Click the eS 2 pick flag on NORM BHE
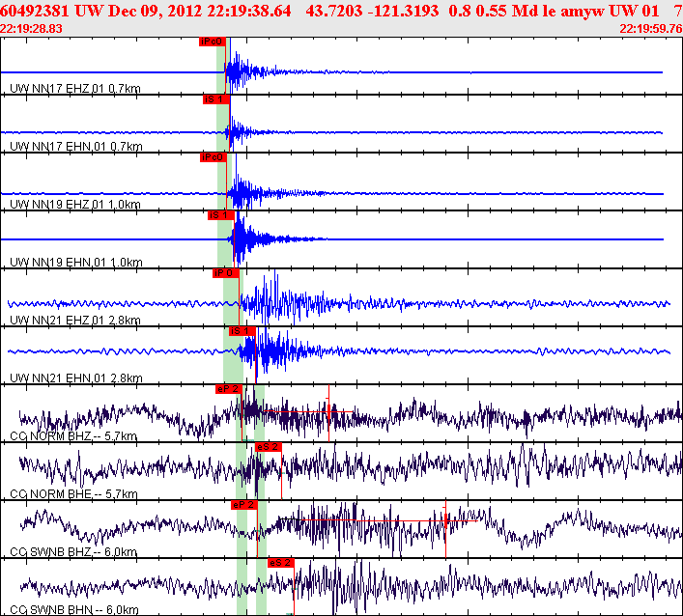This screenshot has height=616, width=683. 269,447
